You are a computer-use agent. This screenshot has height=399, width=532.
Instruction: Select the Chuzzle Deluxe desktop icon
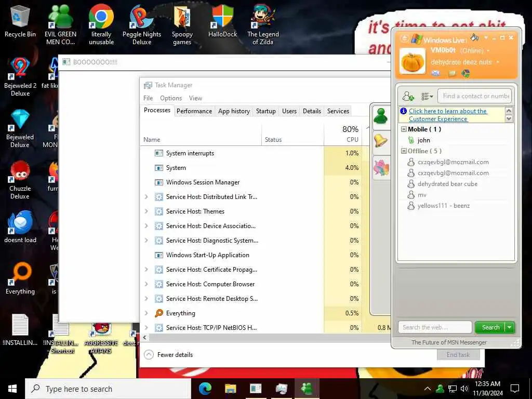[20, 180]
